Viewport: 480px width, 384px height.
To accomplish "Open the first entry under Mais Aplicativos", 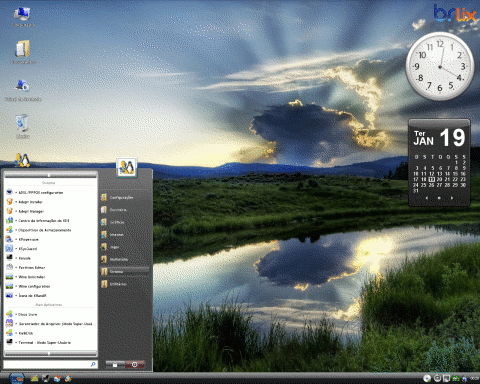I will pyautogui.click(x=51, y=314).
